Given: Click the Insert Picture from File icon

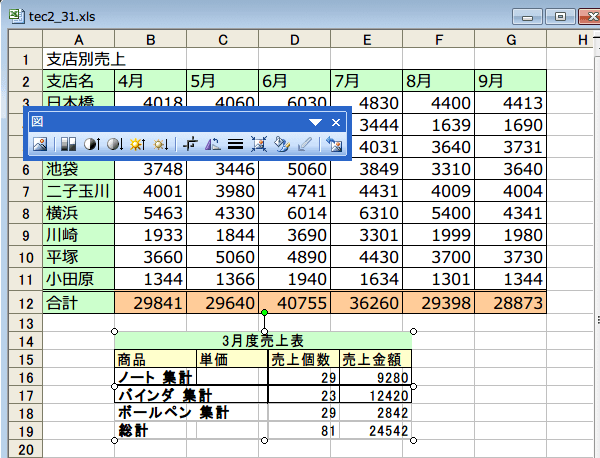Looking at the screenshot, I should 40,145.
